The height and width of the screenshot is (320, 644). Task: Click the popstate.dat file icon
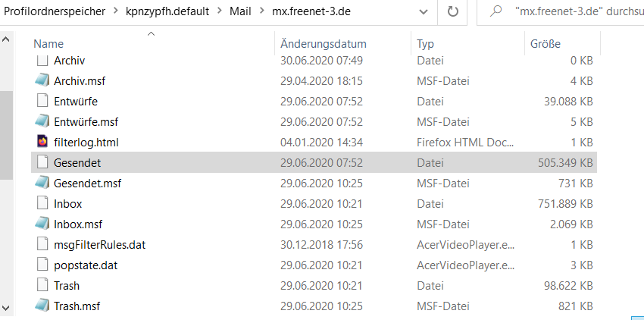pos(42,265)
